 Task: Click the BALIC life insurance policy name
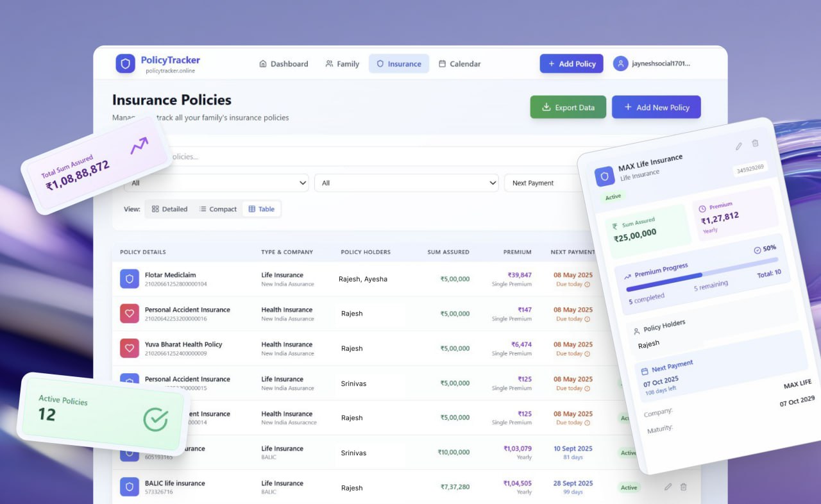click(x=175, y=483)
